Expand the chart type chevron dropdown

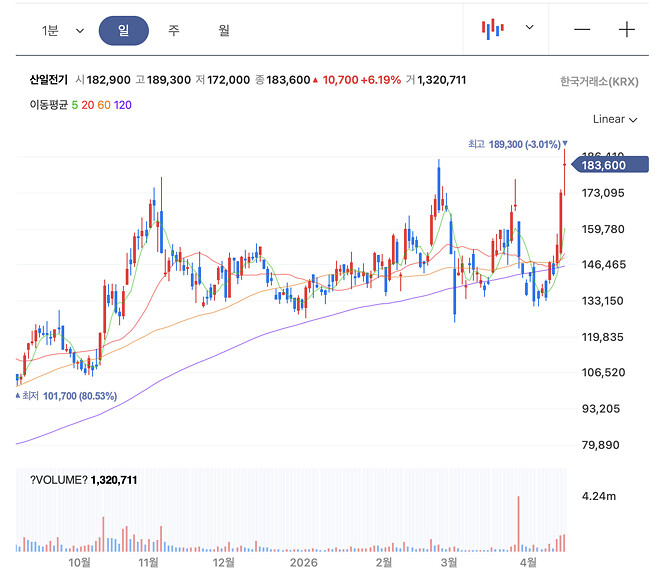click(x=530, y=27)
